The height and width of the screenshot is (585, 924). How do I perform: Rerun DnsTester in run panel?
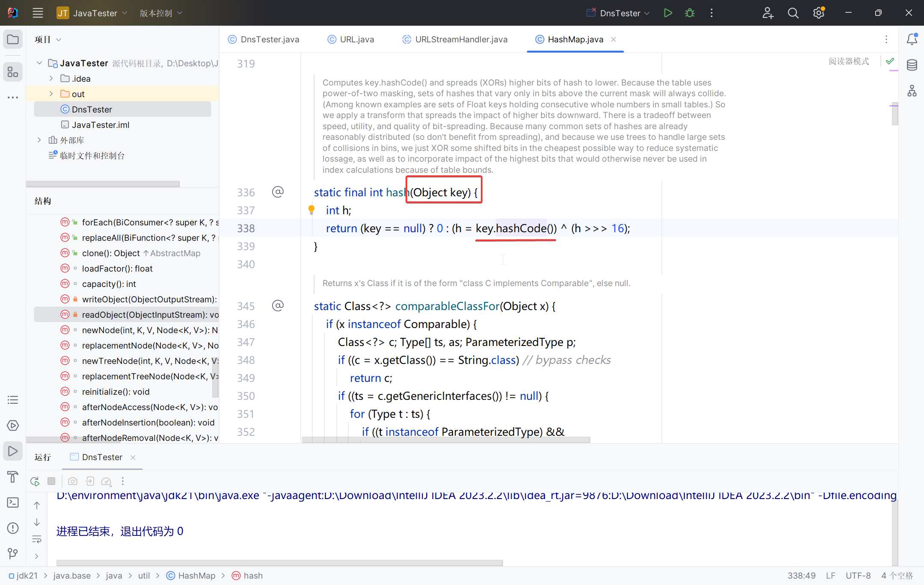(x=35, y=481)
